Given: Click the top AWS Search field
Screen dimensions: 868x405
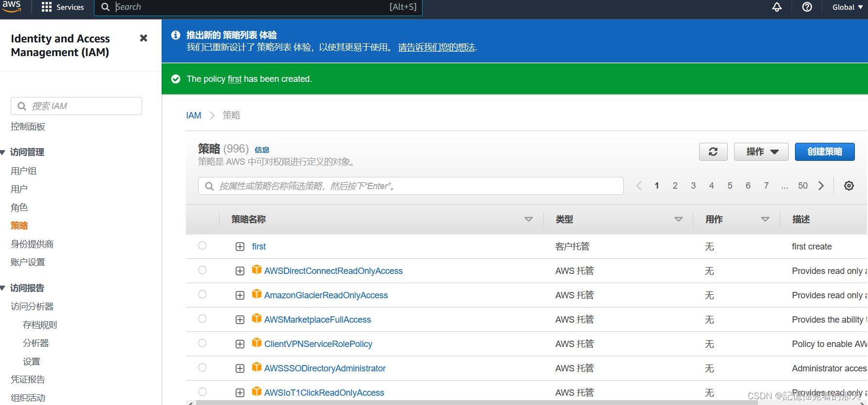Looking at the screenshot, I should (x=258, y=7).
